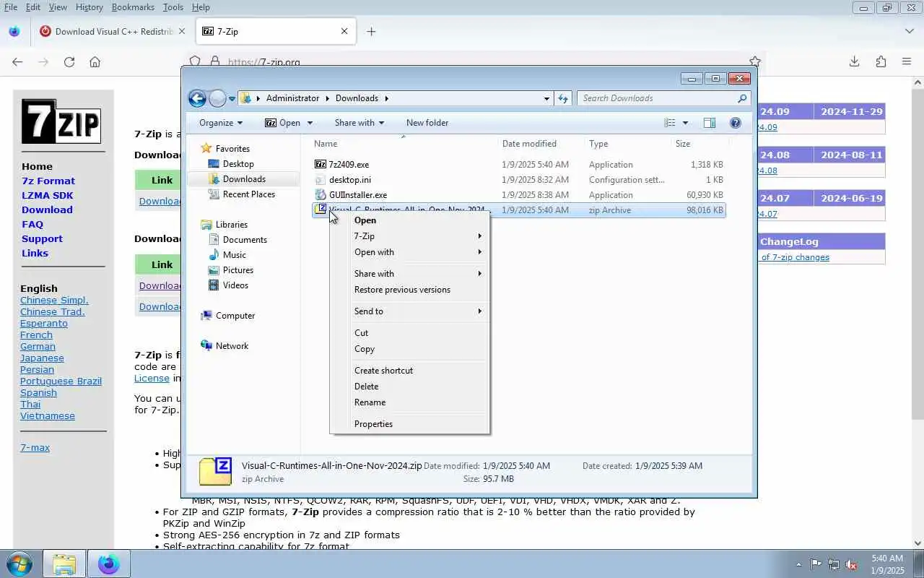This screenshot has width=924, height=578.
Task: Open new tab plus button
Action: pyautogui.click(x=371, y=32)
